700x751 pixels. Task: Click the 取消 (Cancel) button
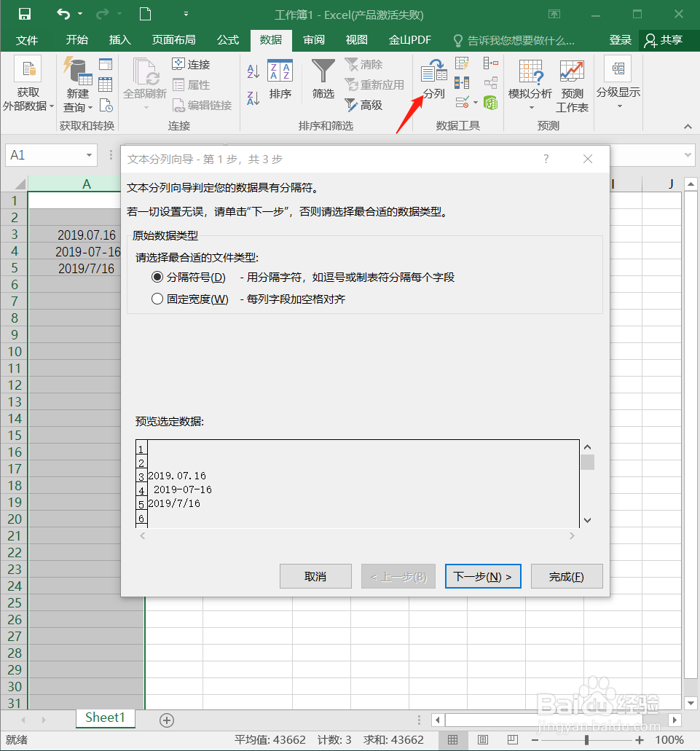click(315, 576)
